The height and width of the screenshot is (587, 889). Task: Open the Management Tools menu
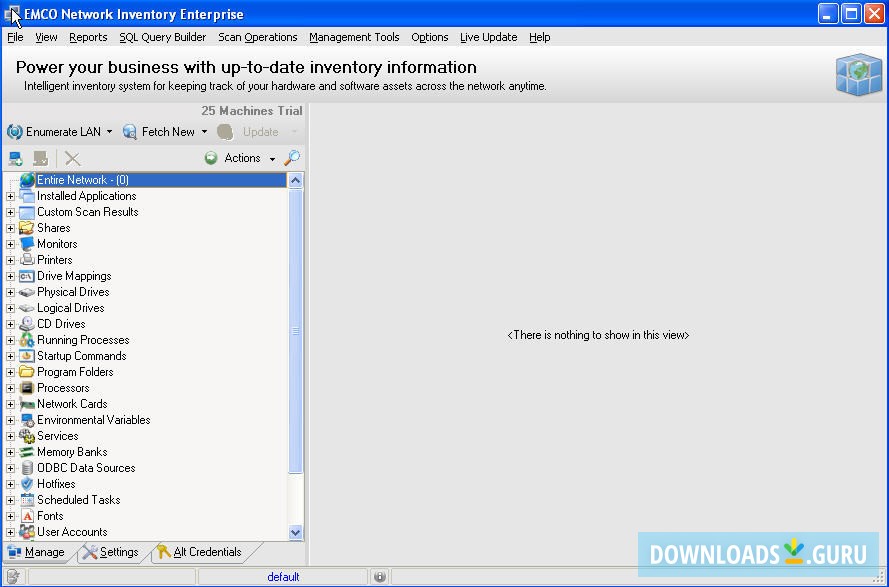click(x=354, y=37)
